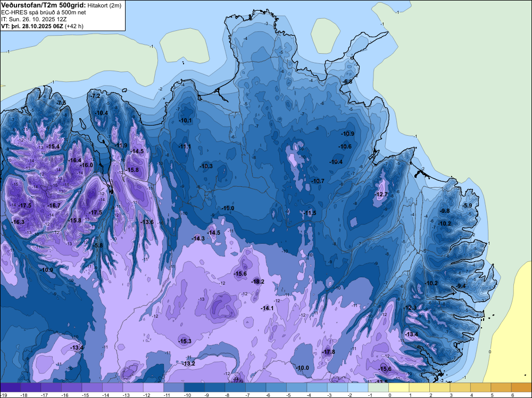532x398 pixels.
Task: Click the -16.3 temperature value
Action: 18,222
